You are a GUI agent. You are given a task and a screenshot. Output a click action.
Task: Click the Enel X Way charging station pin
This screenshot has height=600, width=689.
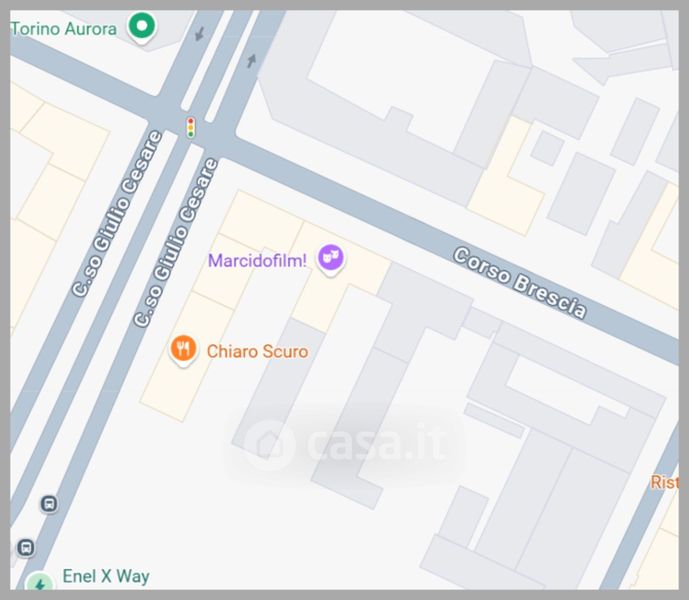coord(40,582)
